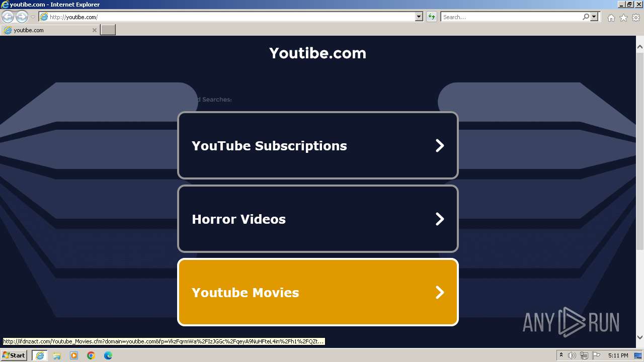This screenshot has height=362, width=644.
Task: View Favorites via the star icon
Action: pos(623,18)
